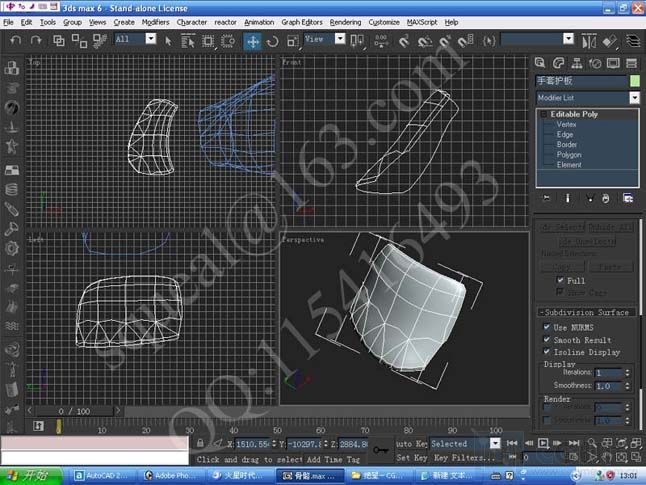This screenshot has width=646, height=485.
Task: Open the Create command panel tab
Action: pos(540,63)
